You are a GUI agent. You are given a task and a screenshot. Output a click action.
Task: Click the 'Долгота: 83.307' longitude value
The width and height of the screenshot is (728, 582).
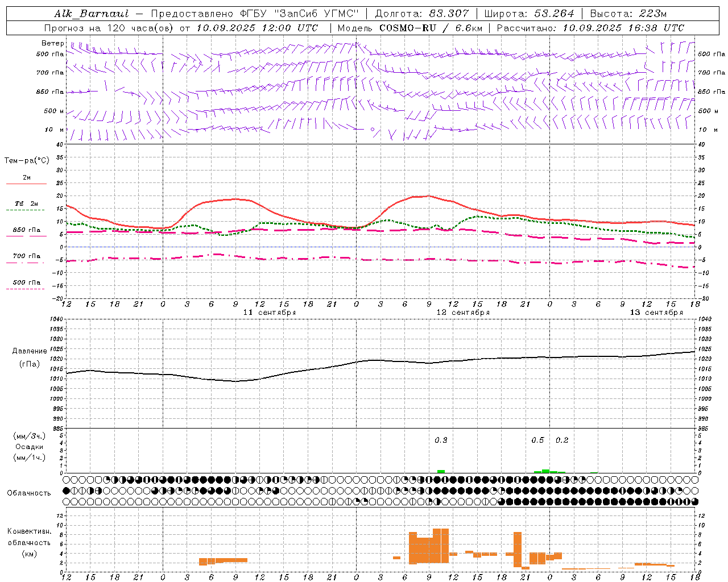click(x=422, y=14)
